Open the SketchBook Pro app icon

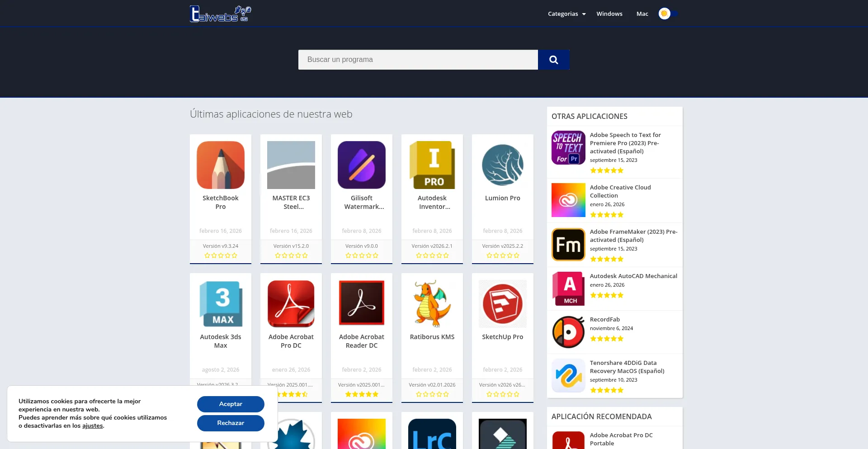coord(221,165)
